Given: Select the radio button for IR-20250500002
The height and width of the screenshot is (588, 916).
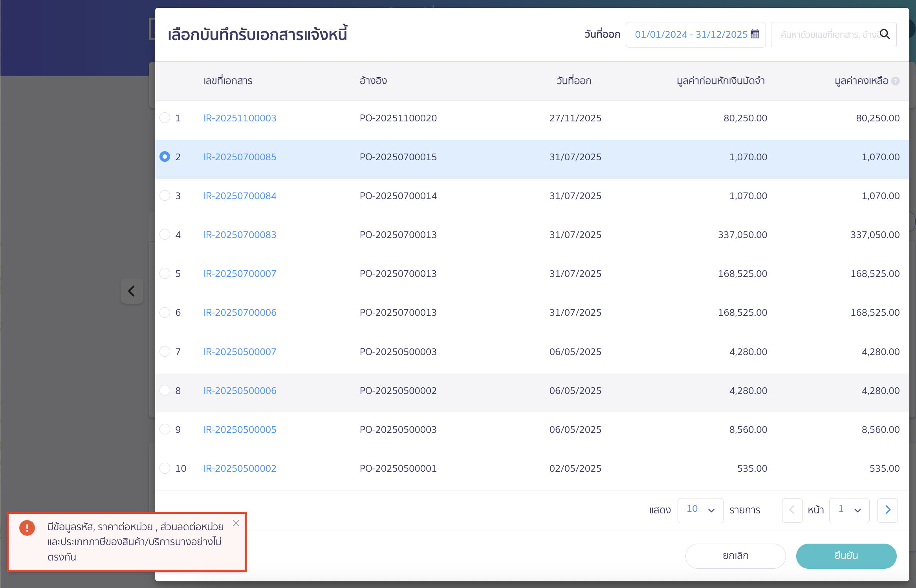Looking at the screenshot, I should [165, 468].
